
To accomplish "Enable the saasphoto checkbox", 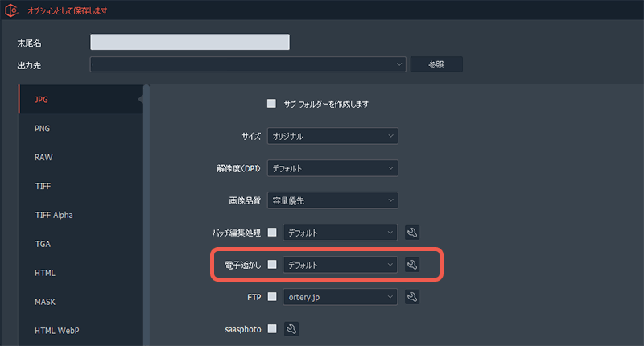I will tap(271, 328).
